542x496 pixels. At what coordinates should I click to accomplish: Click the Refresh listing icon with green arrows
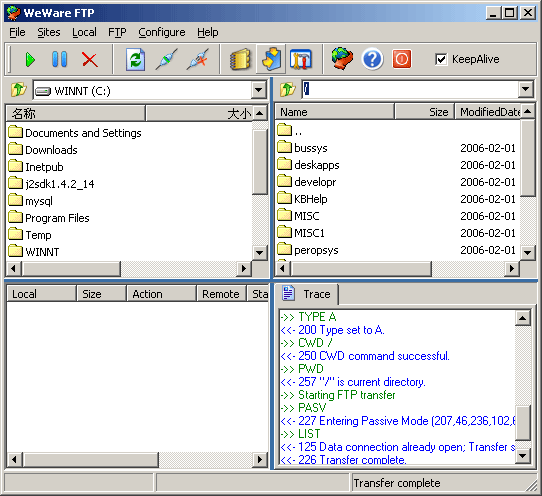(x=136, y=59)
